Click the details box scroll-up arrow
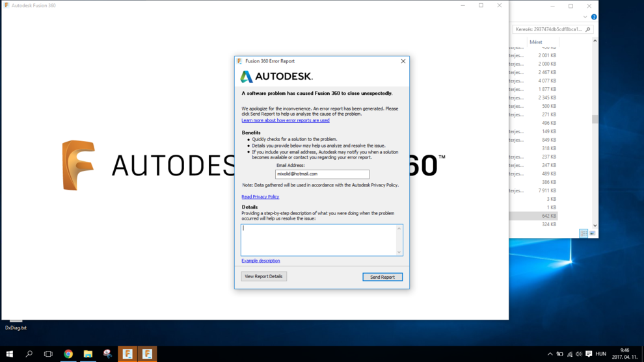Viewport: 644px width, 362px height. click(399, 228)
